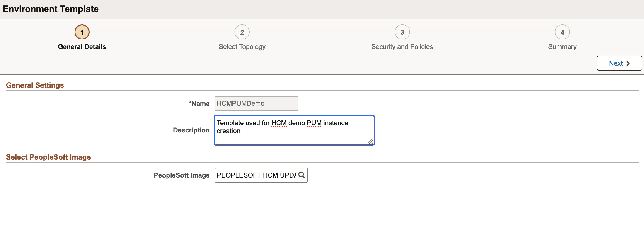
Task: Open the Security and Policies step label
Action: click(402, 47)
